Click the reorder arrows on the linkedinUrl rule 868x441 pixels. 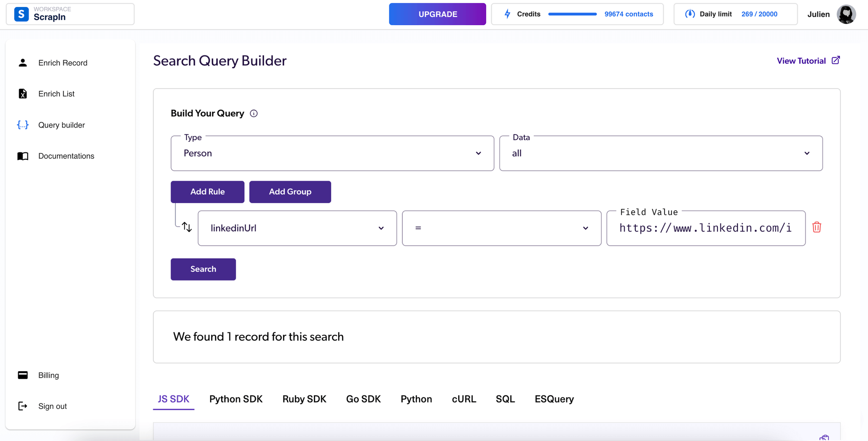[x=187, y=227]
